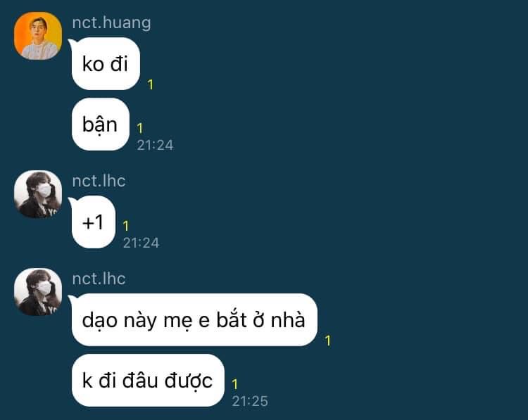Check read count beside "bận"
The height and width of the screenshot is (420, 528).
[x=140, y=128]
